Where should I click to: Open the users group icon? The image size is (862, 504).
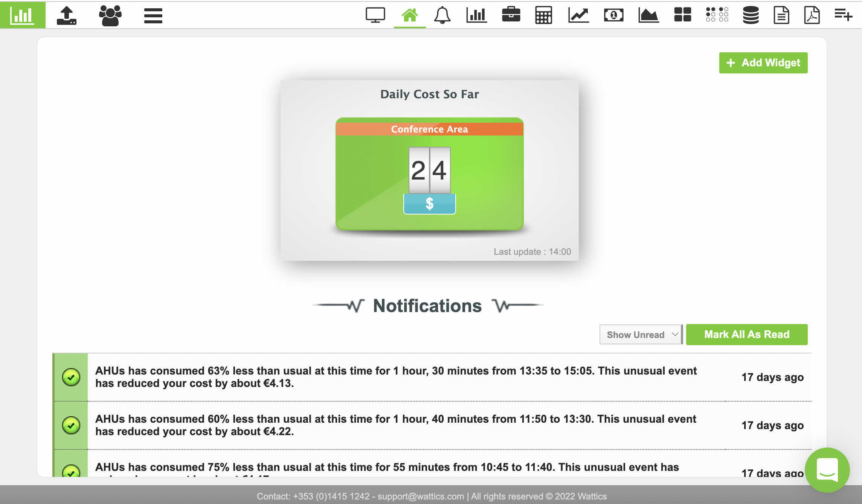tap(110, 15)
